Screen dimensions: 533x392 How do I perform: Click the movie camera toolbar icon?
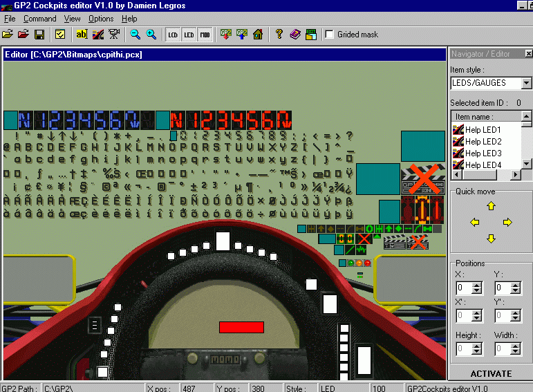(x=115, y=34)
